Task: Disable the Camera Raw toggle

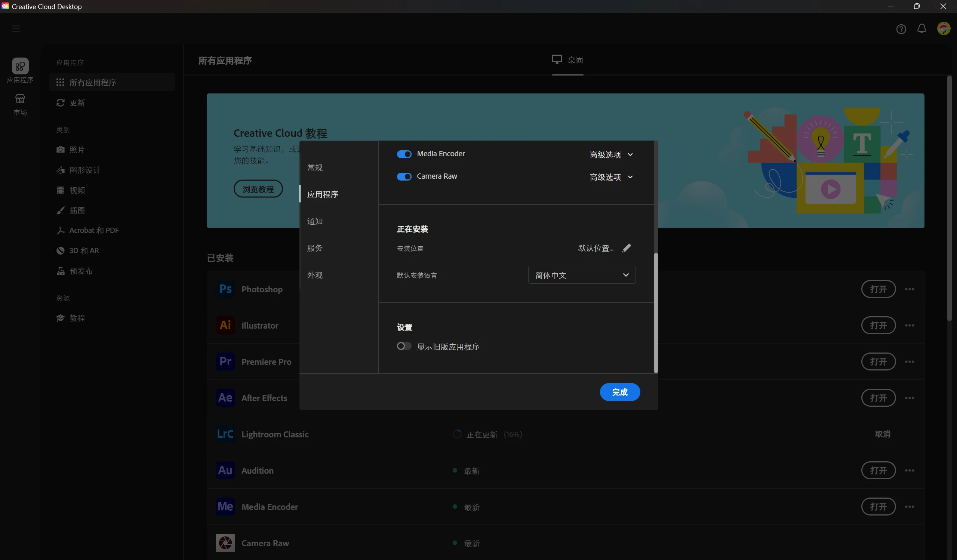Action: coord(404,176)
